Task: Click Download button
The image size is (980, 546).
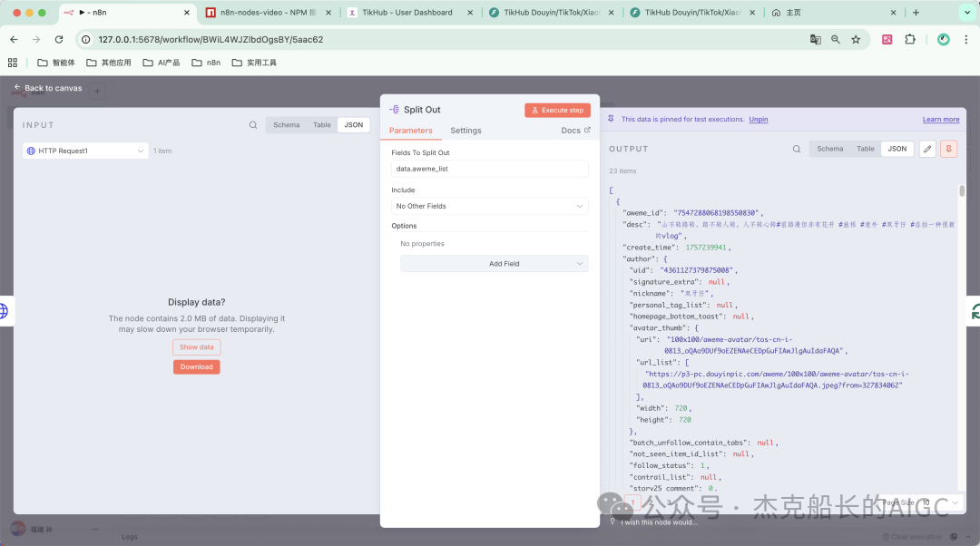Action: pos(196,366)
